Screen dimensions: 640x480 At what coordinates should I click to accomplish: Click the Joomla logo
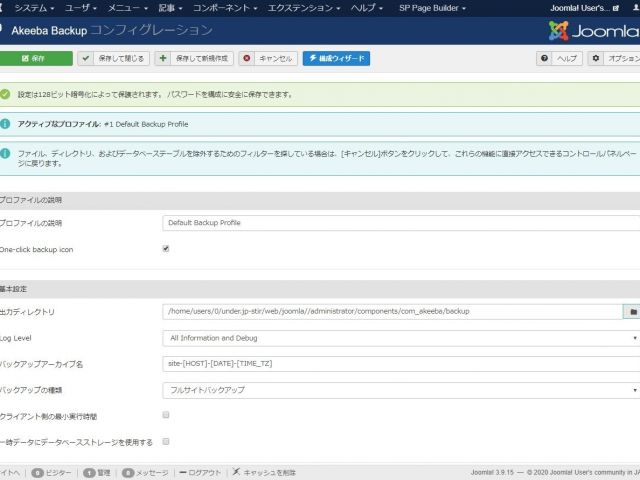pyautogui.click(x=594, y=31)
